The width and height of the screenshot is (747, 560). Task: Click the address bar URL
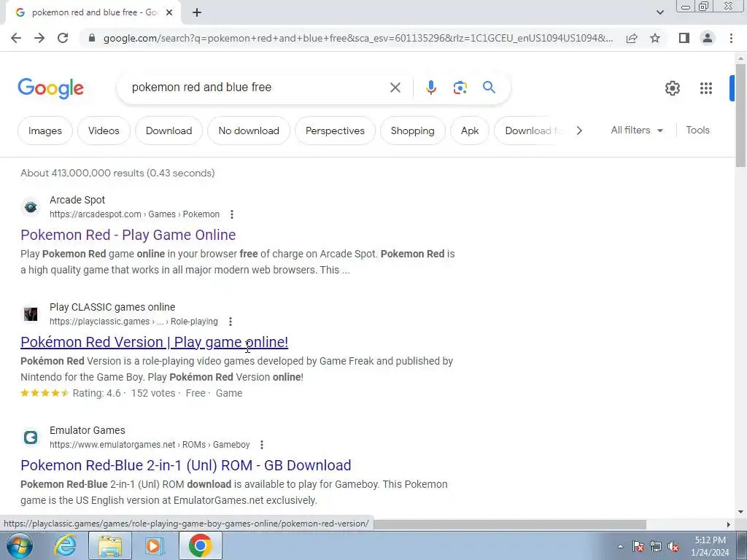[357, 38]
